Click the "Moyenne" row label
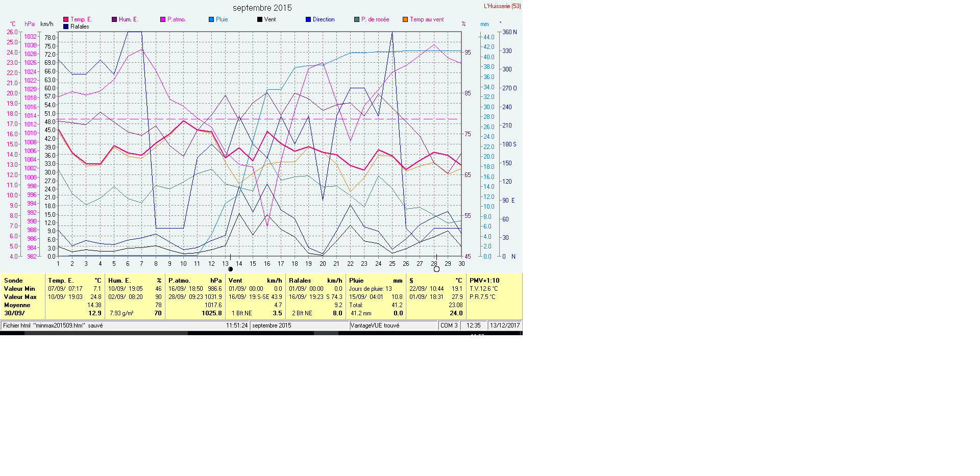Image resolution: width=980 pixels, height=476 pixels. click(17, 305)
